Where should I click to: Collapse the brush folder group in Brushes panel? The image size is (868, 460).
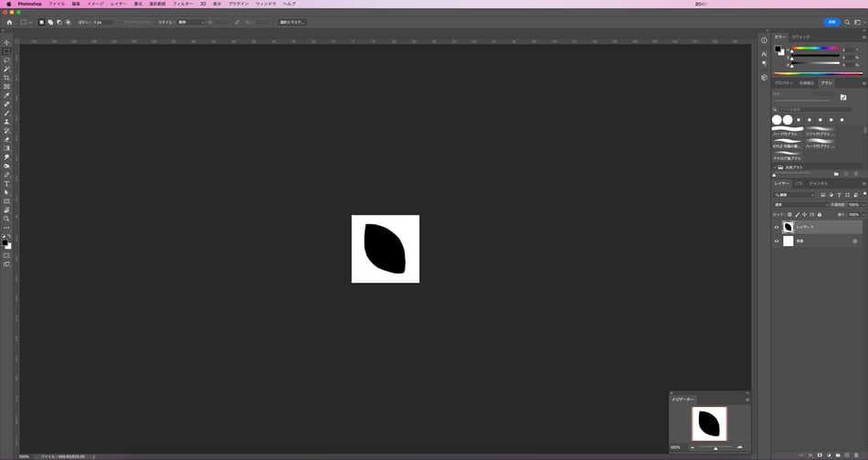pos(775,167)
